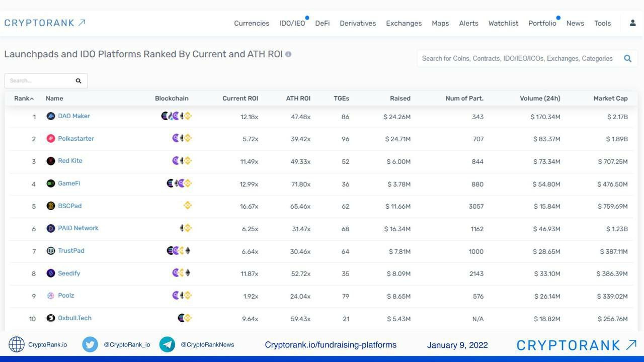Click the BSCPad logo icon
The height and width of the screenshot is (362, 644).
[50, 206]
